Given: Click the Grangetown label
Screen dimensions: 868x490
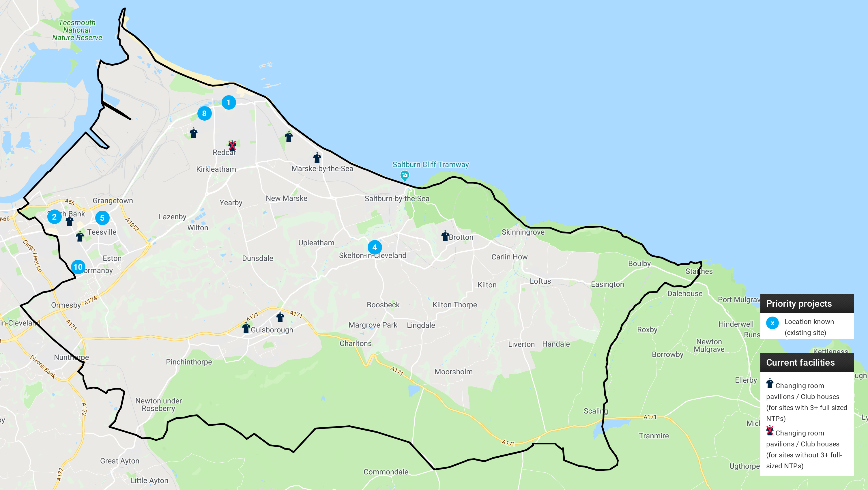Looking at the screenshot, I should coord(113,201).
